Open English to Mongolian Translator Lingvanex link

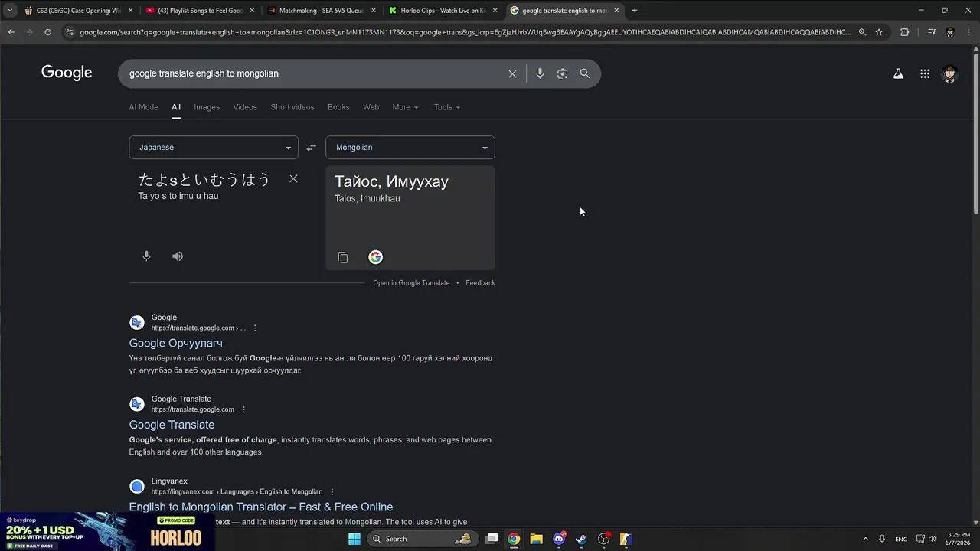pyautogui.click(x=261, y=507)
